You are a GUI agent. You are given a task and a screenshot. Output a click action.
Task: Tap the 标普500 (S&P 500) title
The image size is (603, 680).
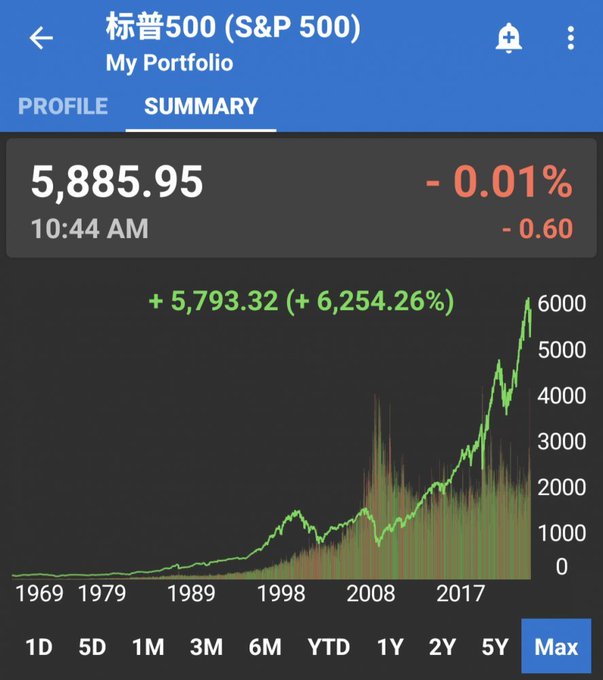point(232,28)
